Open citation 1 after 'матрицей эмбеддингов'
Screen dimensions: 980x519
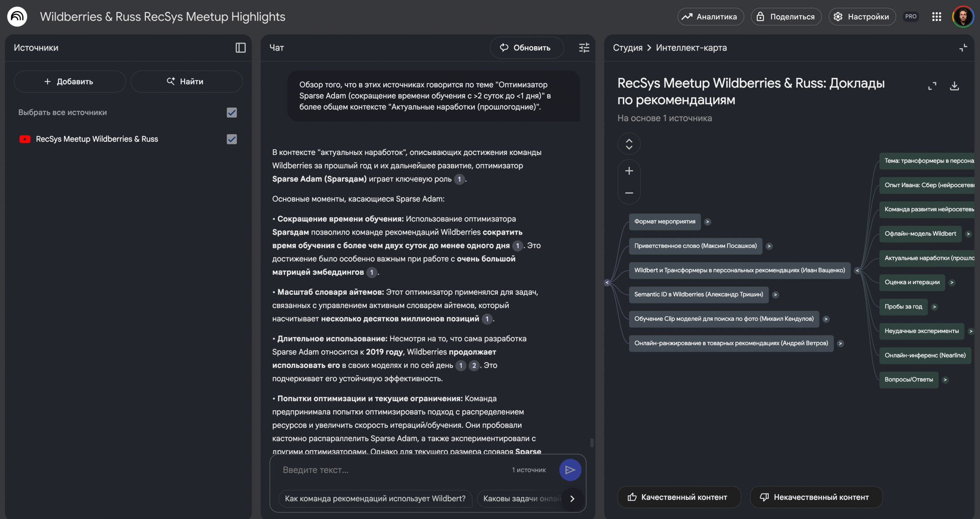(371, 272)
